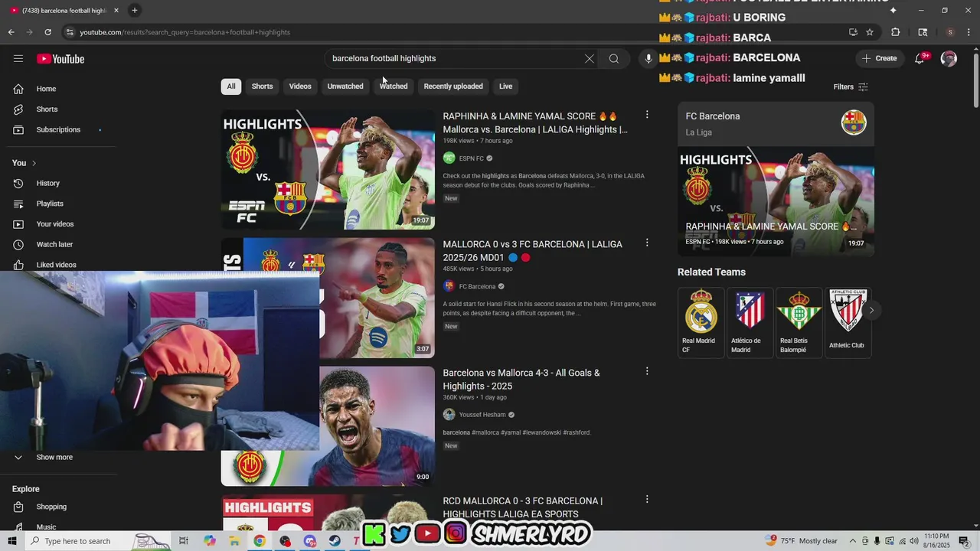Close the barcelona football highlights tab
Screen dimensions: 980x551
(116, 10)
